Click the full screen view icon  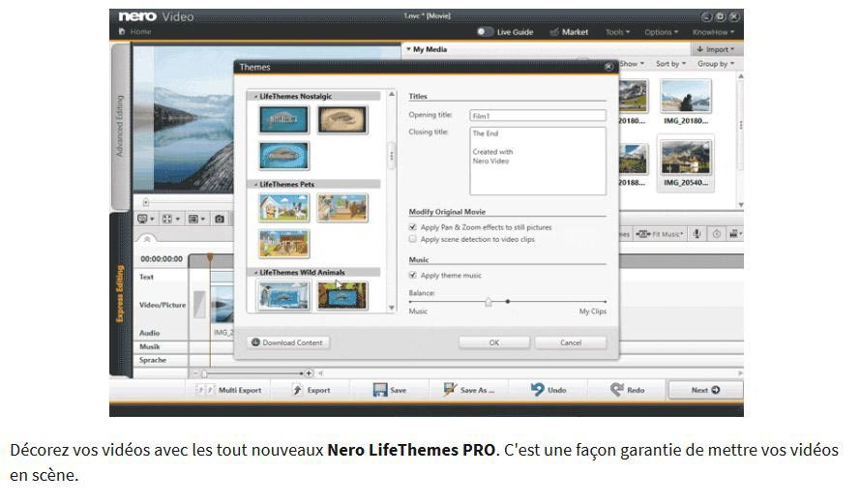pos(170,220)
